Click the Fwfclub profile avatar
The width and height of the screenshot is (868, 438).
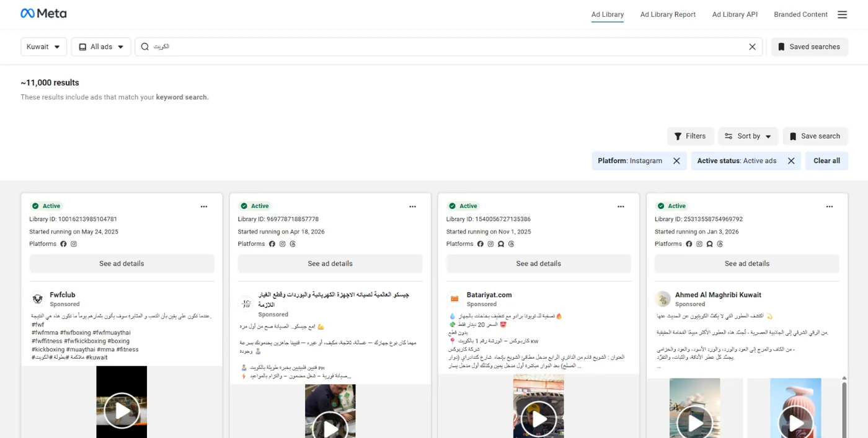point(37,299)
